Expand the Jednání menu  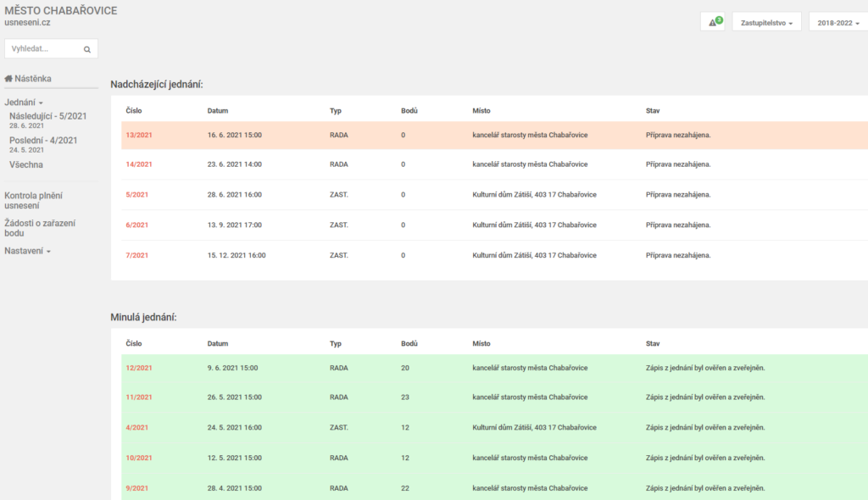pos(24,102)
